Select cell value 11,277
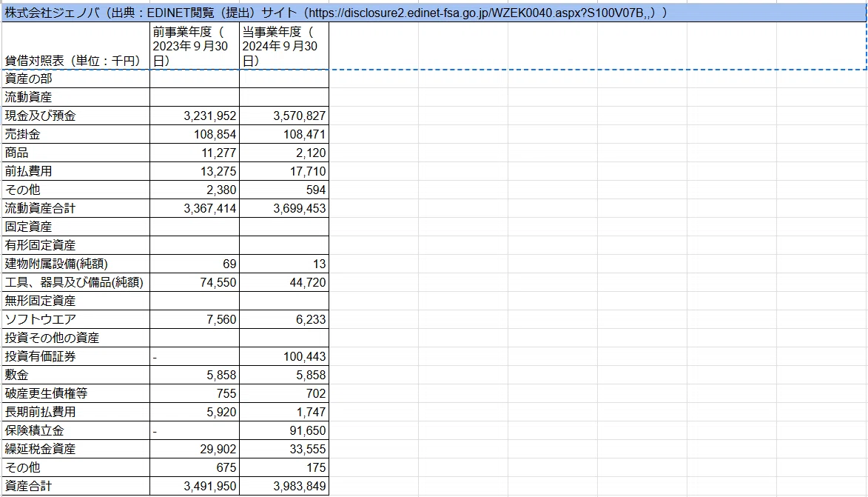This screenshot has height=497, width=868. click(195, 153)
